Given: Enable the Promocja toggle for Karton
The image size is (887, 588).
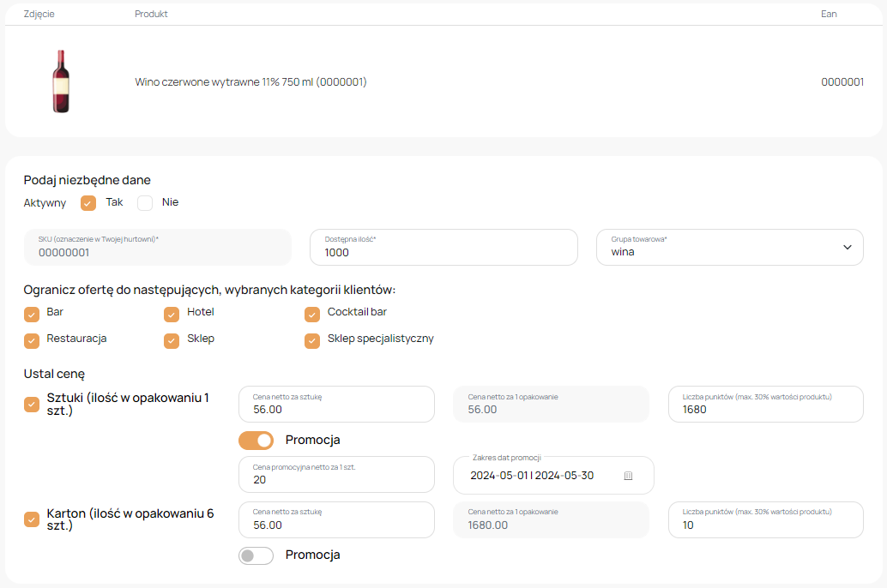Looking at the screenshot, I should pyautogui.click(x=256, y=555).
